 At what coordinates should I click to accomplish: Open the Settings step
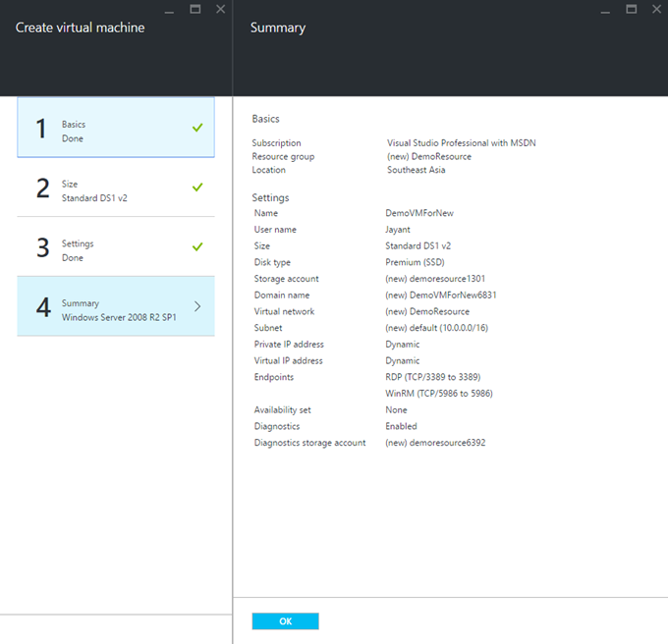pos(115,247)
